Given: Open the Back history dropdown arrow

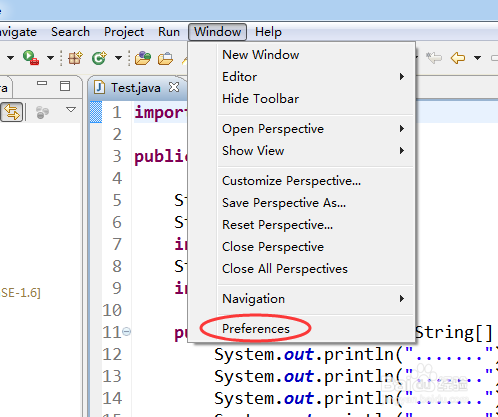Looking at the screenshot, I should [477, 58].
